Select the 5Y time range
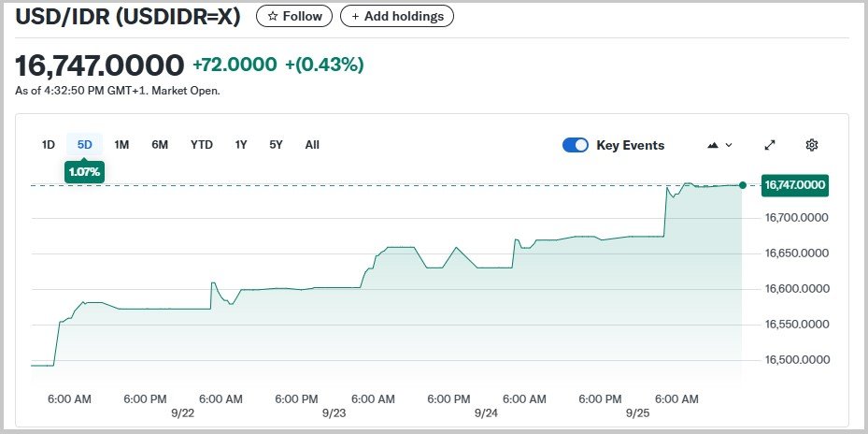Viewport: 868px width, 434px height. (276, 144)
